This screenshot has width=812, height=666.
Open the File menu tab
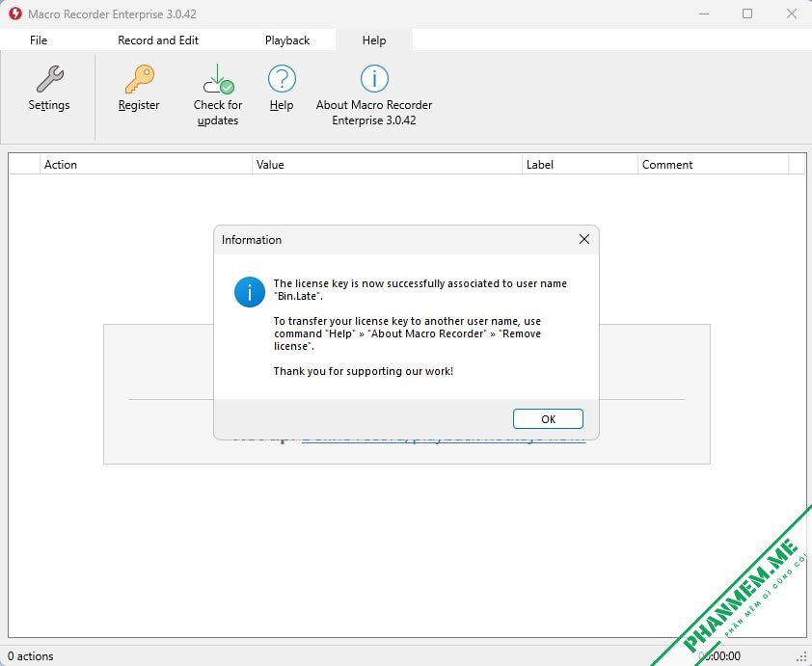pos(39,40)
